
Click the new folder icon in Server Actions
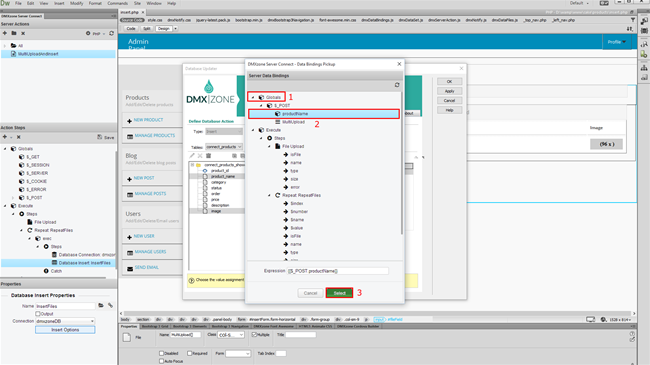click(14, 33)
